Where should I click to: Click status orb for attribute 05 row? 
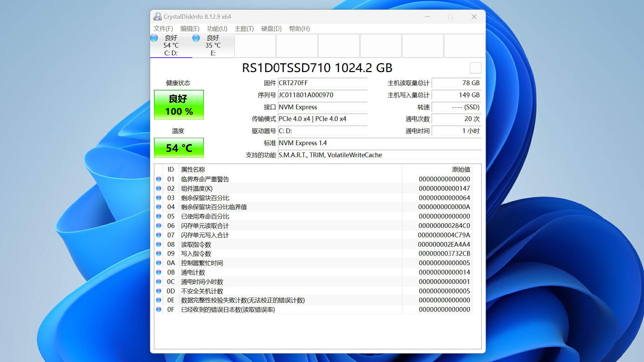[159, 217]
